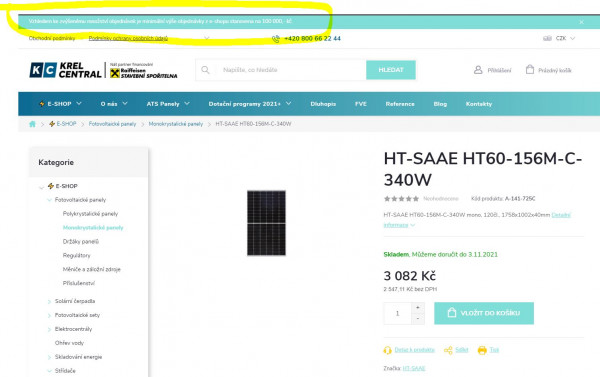Increase quantity with the plus stepper
This screenshot has height=377, width=600.
418,307
